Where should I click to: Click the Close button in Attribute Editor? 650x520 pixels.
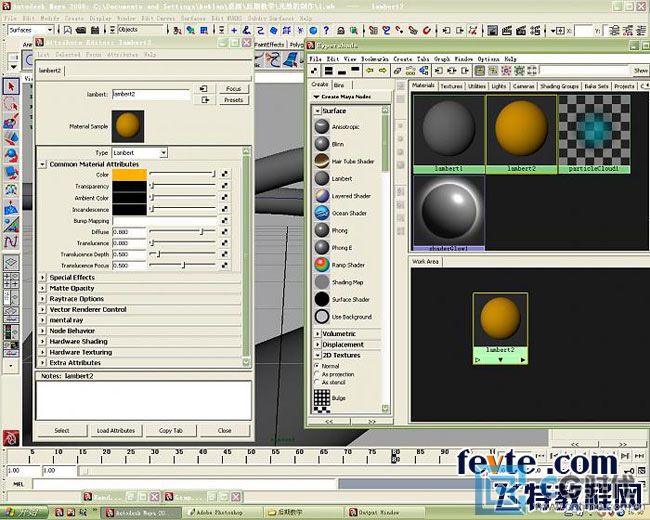click(x=225, y=430)
